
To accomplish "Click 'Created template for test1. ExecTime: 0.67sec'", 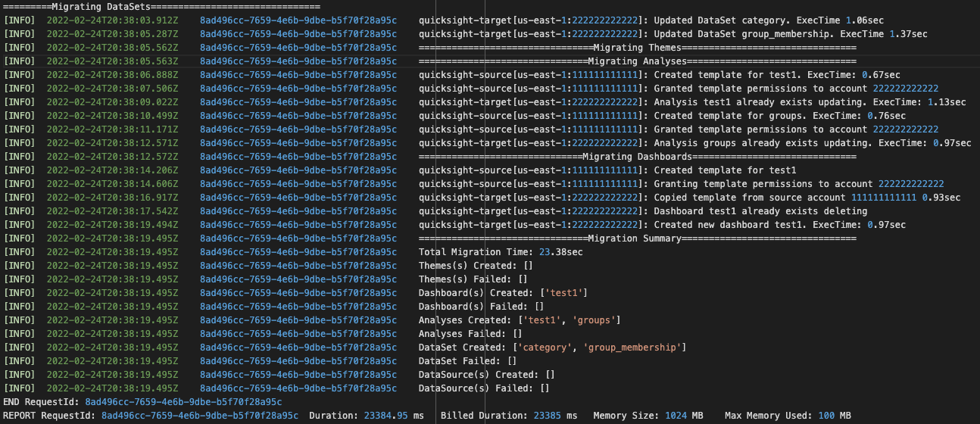I will [x=777, y=74].
